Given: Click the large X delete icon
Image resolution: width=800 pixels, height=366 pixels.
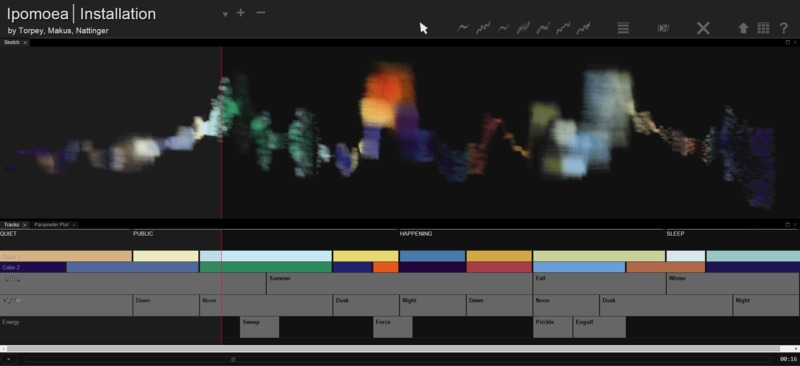Looking at the screenshot, I should point(703,28).
